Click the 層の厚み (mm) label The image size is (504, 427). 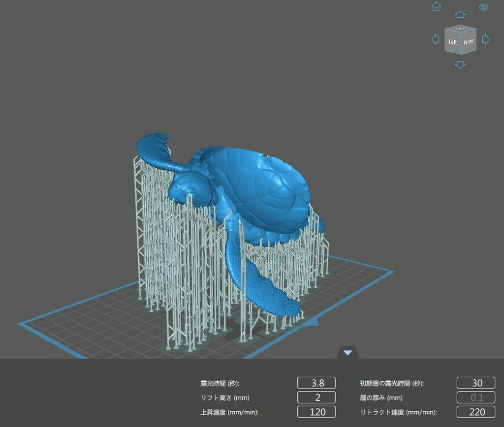(x=381, y=398)
